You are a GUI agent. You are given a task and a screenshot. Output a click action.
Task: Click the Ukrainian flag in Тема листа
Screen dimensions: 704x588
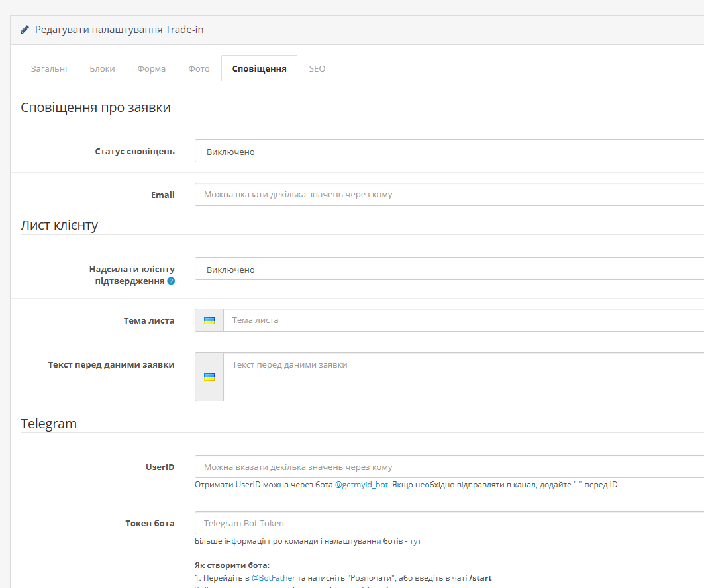click(x=209, y=320)
